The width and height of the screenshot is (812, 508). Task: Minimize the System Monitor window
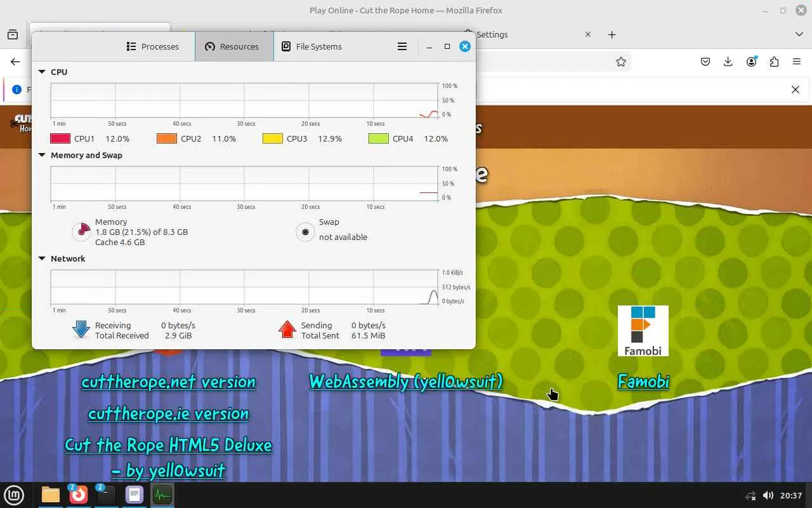[x=429, y=46]
